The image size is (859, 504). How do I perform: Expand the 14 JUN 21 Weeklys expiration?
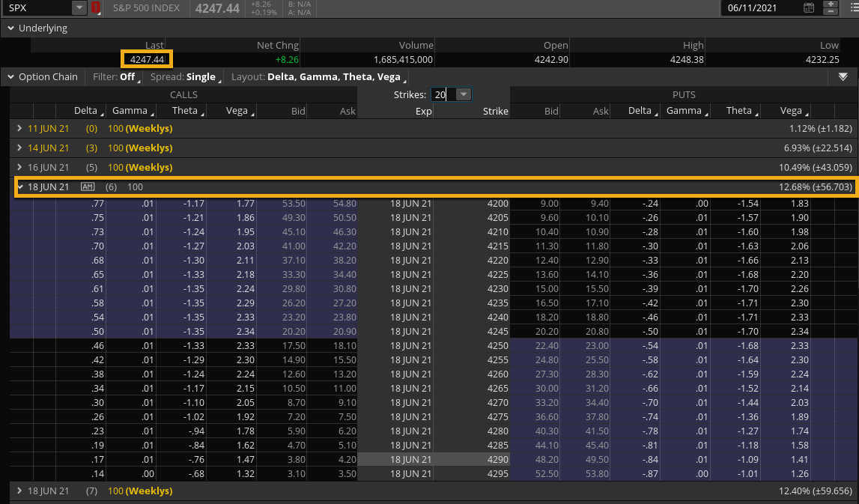(20, 148)
